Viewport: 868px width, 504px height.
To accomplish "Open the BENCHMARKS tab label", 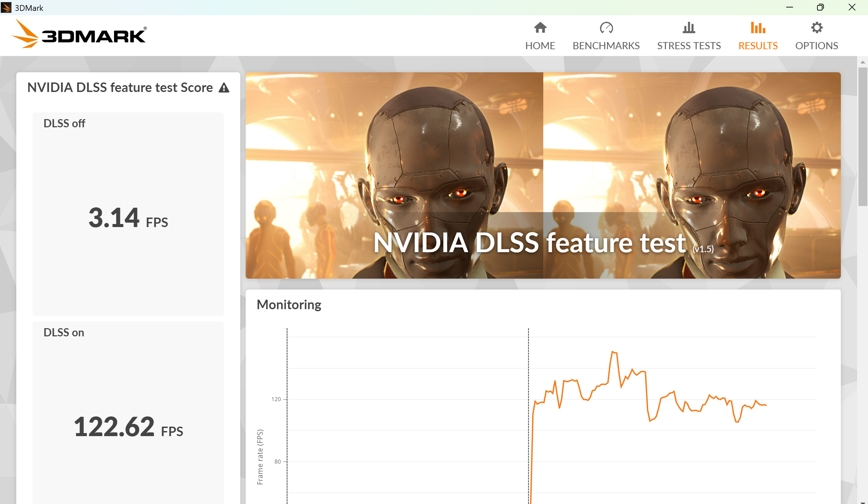I will [x=606, y=46].
